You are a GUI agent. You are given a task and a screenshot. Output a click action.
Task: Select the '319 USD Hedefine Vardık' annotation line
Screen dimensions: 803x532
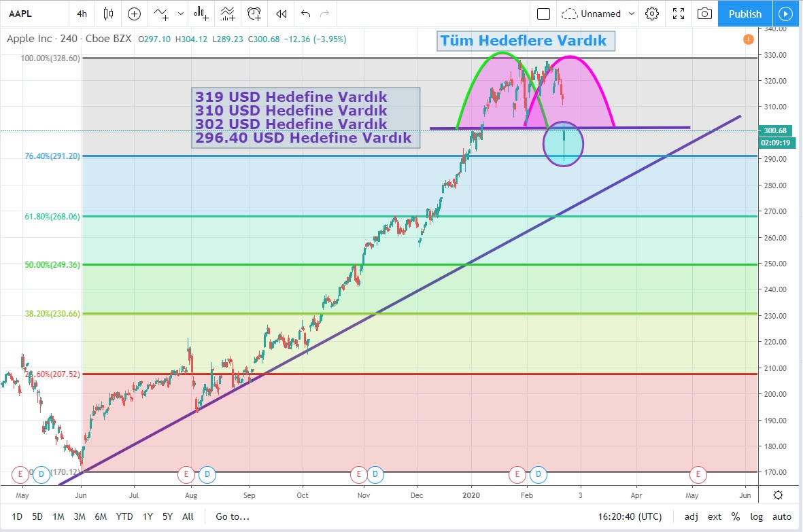pos(291,96)
